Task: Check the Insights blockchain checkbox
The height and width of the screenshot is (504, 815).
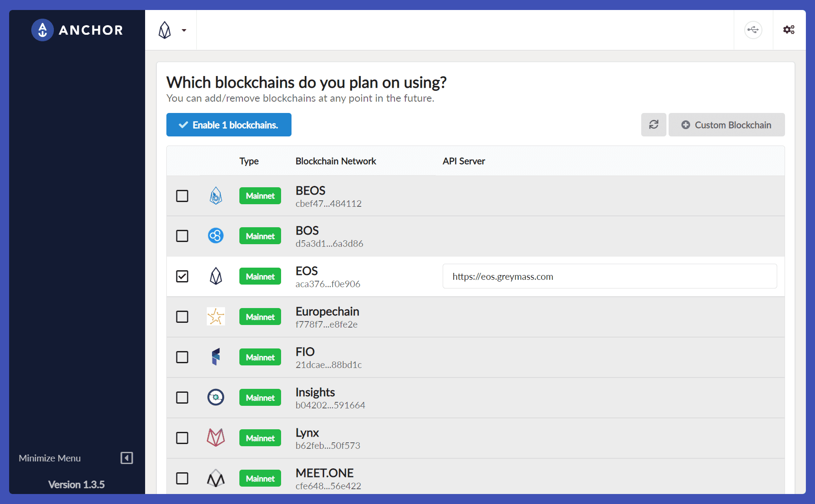Action: click(x=182, y=398)
